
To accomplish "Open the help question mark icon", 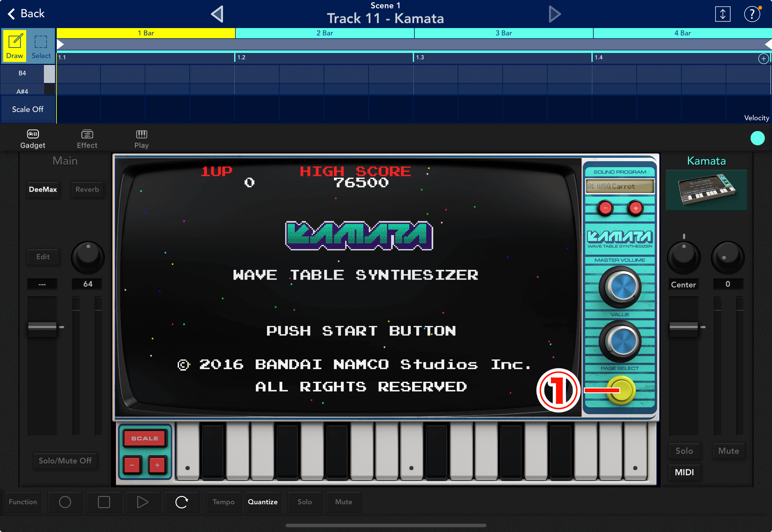I will pos(752,14).
